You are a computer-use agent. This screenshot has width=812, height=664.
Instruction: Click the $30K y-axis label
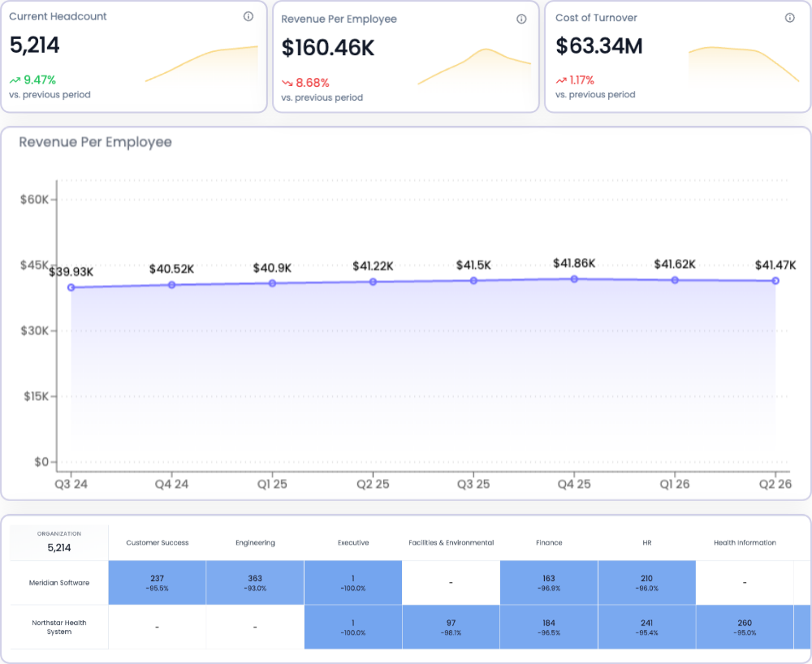[x=34, y=330]
